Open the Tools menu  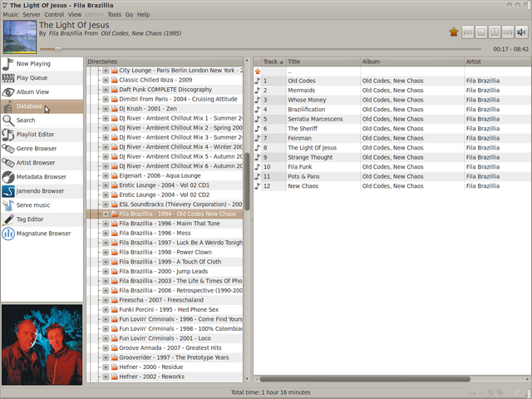coord(115,15)
